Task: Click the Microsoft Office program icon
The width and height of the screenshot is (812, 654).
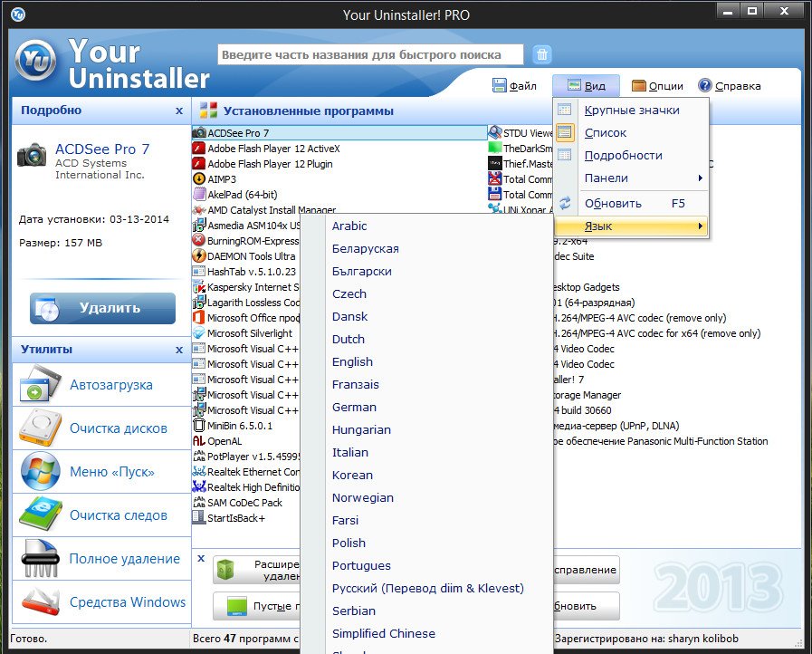Action: pyautogui.click(x=199, y=318)
